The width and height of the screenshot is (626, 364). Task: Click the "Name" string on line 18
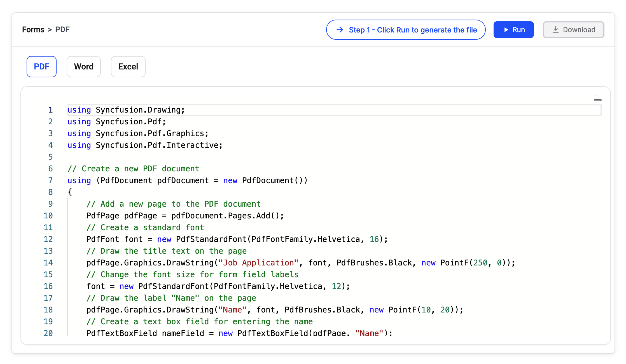coord(232,310)
